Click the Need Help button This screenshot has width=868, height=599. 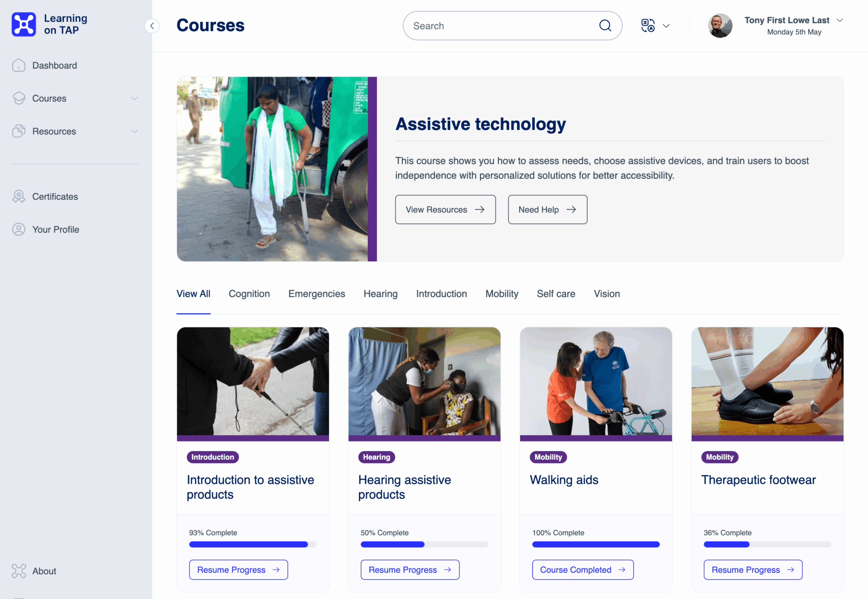click(547, 209)
